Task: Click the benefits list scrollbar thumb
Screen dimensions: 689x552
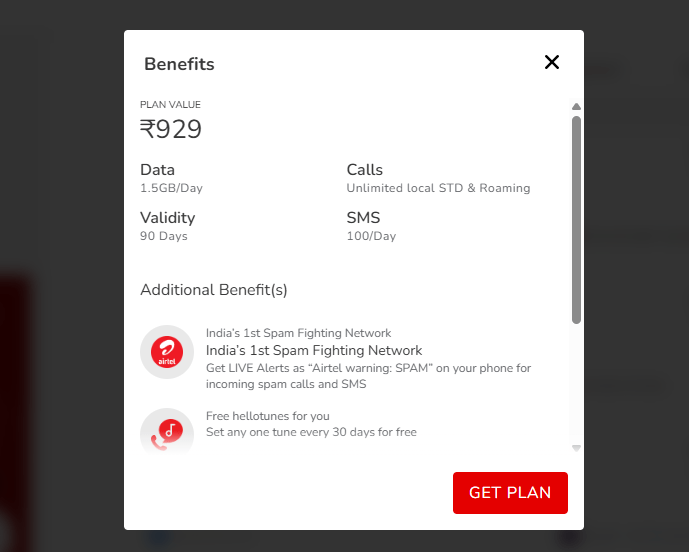Action: [x=576, y=220]
